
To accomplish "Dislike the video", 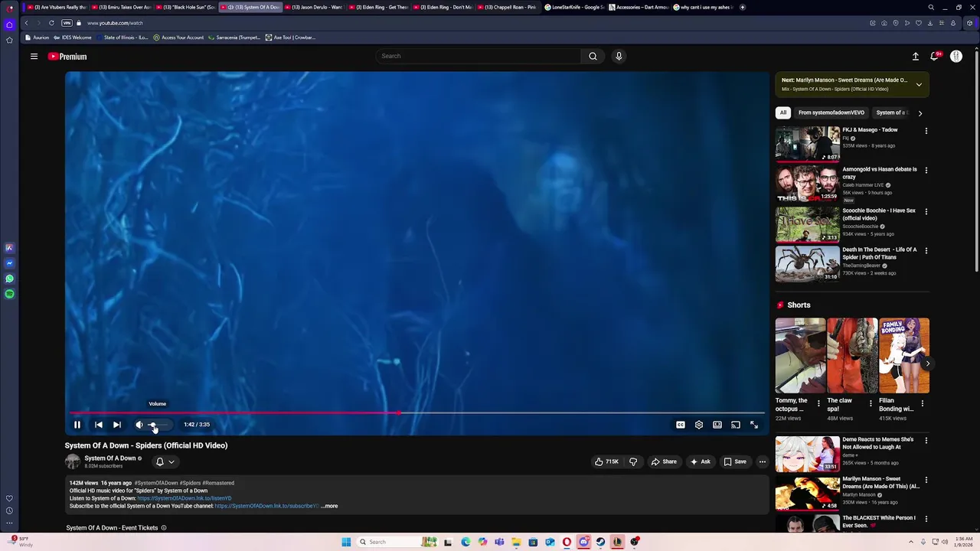I will tap(633, 461).
